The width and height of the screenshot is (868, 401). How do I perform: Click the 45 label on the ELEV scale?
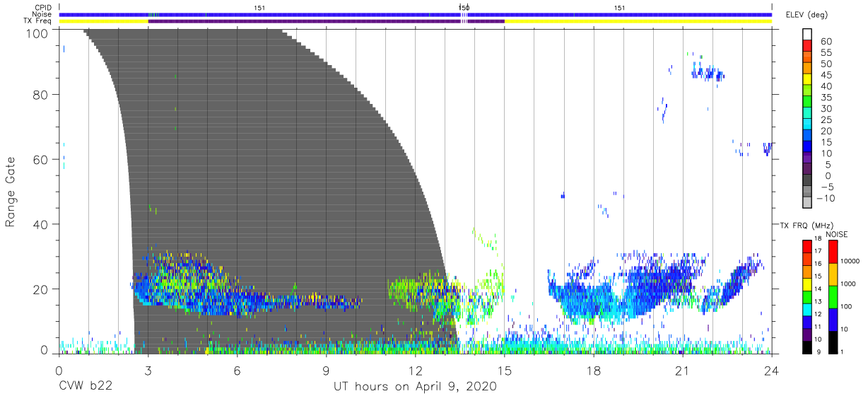826,76
